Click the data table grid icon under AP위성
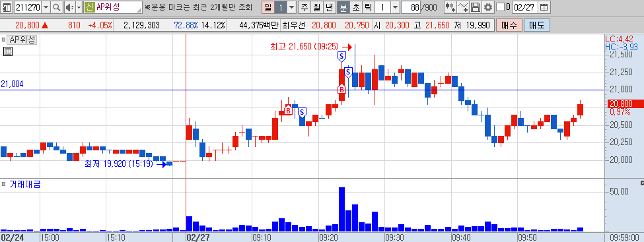The width and height of the screenshot is (644, 242). click(x=8, y=51)
